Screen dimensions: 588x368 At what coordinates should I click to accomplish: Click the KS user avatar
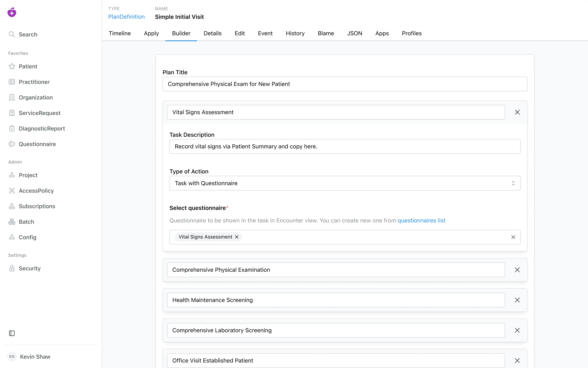(12, 357)
